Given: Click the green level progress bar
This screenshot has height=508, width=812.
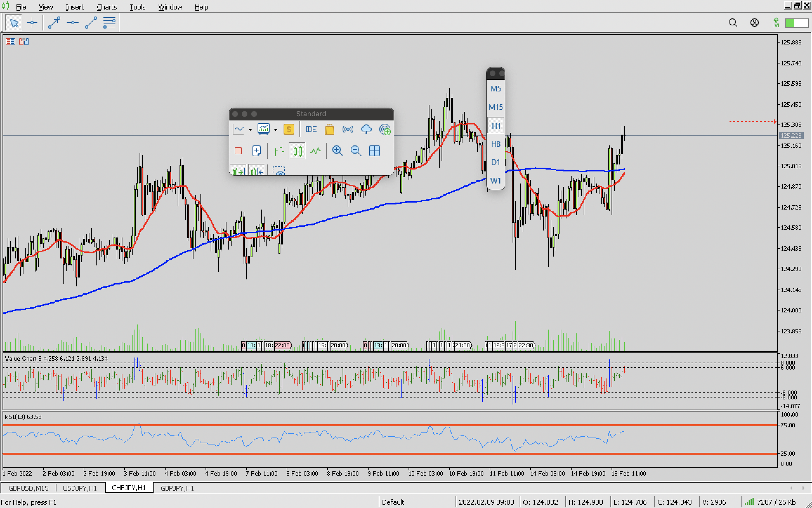Looking at the screenshot, I should click(x=796, y=23).
